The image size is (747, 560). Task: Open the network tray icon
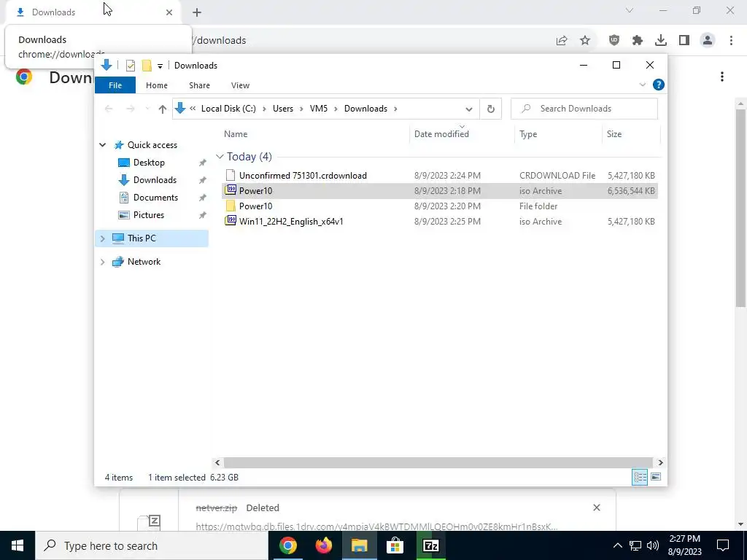coord(635,545)
